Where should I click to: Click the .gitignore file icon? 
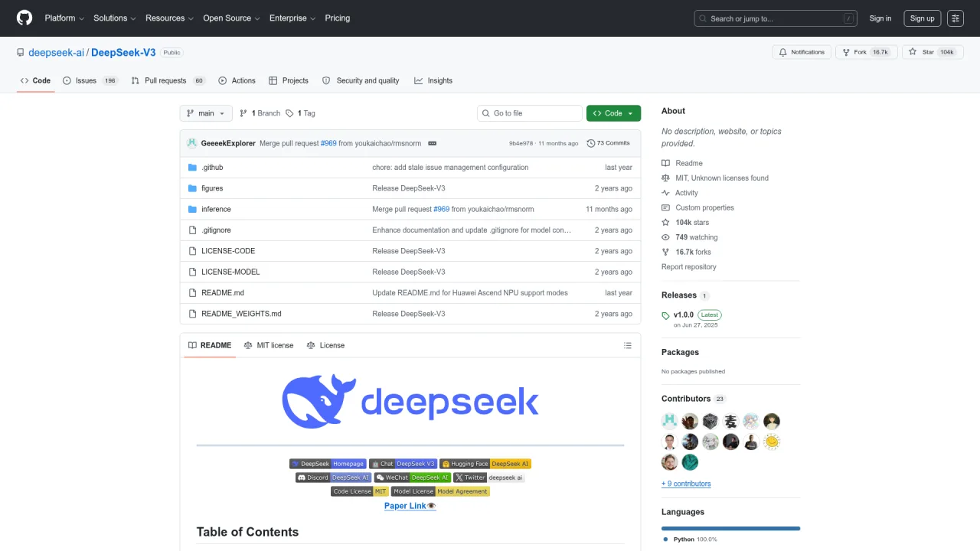(193, 230)
